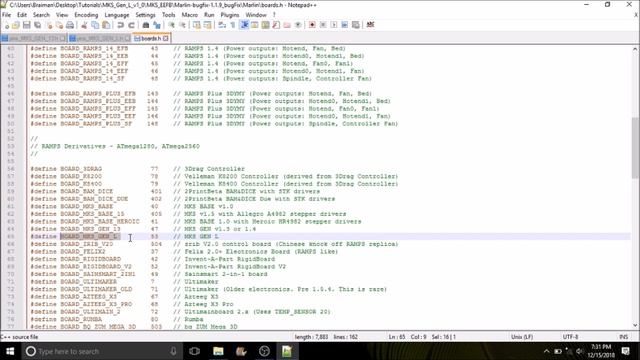Click the Close document toolbar icon

(x=49, y=25)
